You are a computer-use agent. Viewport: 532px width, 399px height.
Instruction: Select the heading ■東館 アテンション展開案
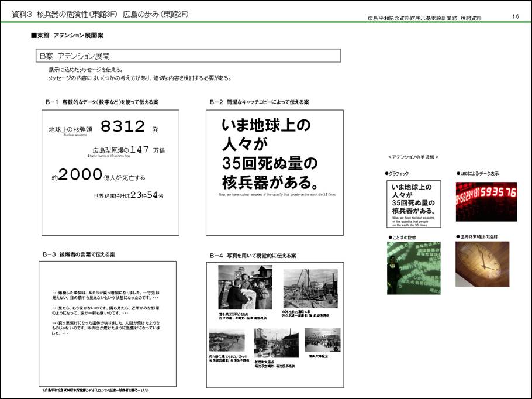67,35
